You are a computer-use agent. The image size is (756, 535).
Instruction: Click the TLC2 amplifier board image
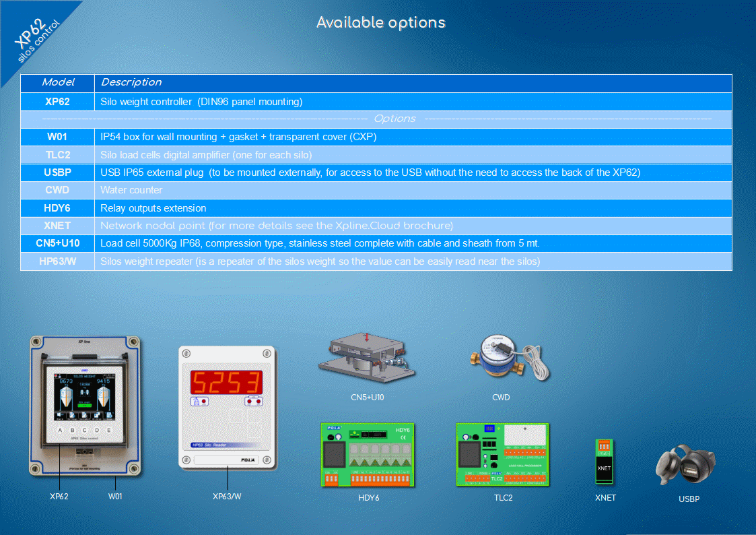coord(502,455)
